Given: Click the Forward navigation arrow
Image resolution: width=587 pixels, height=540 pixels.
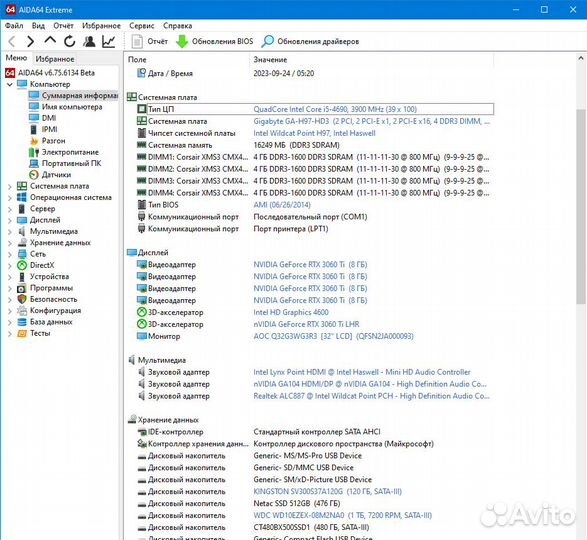Looking at the screenshot, I should point(31,41).
